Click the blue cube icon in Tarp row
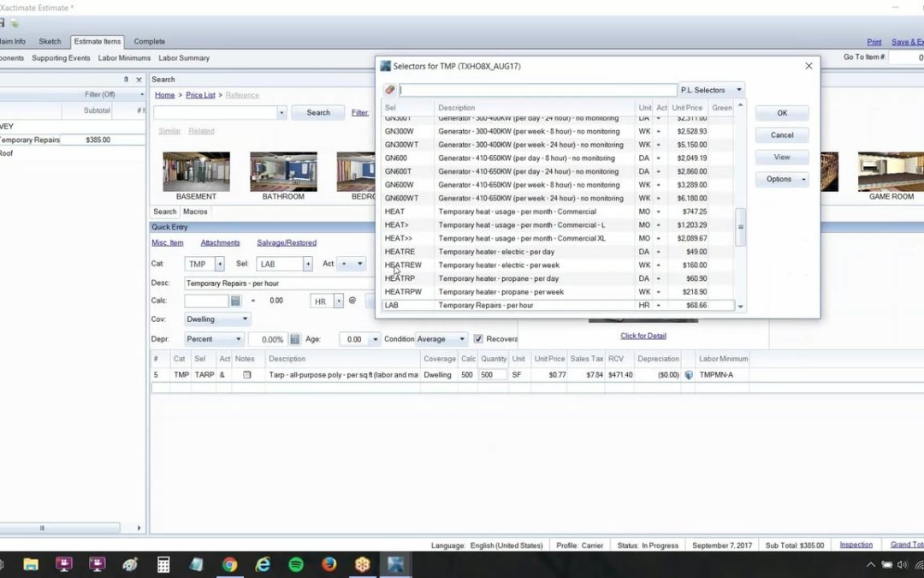Image resolution: width=924 pixels, height=578 pixels. 688,374
